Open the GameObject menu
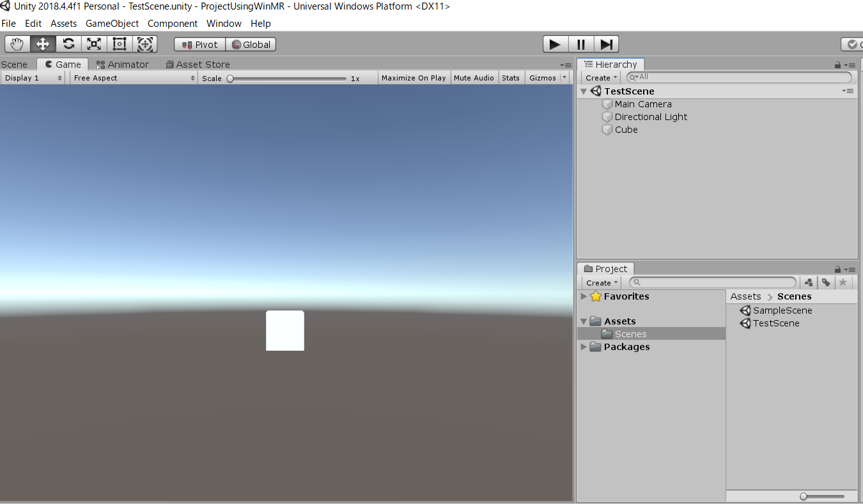This screenshot has height=504, width=863. (x=112, y=23)
